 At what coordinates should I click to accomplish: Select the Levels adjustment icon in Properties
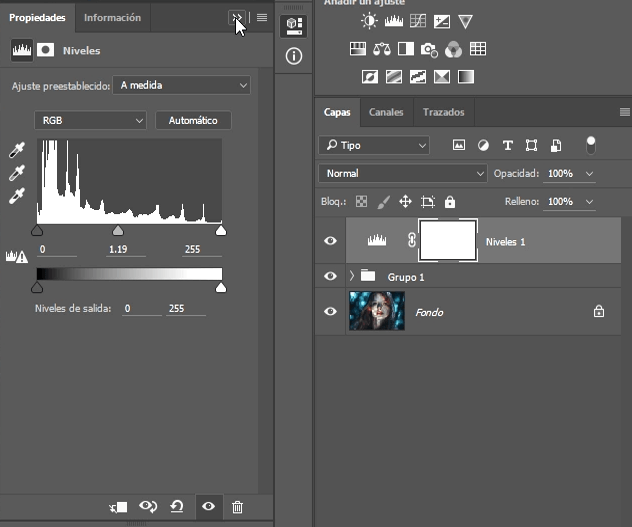click(22, 50)
